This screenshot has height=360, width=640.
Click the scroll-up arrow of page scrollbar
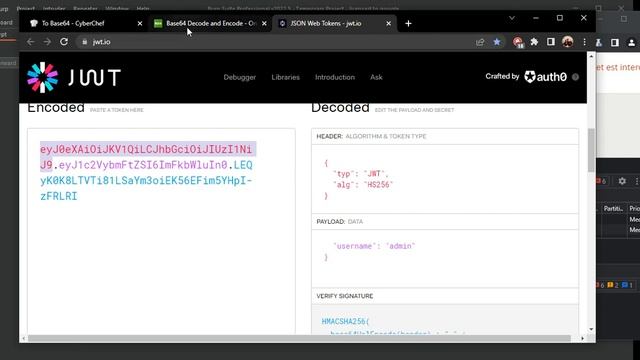coord(591,56)
